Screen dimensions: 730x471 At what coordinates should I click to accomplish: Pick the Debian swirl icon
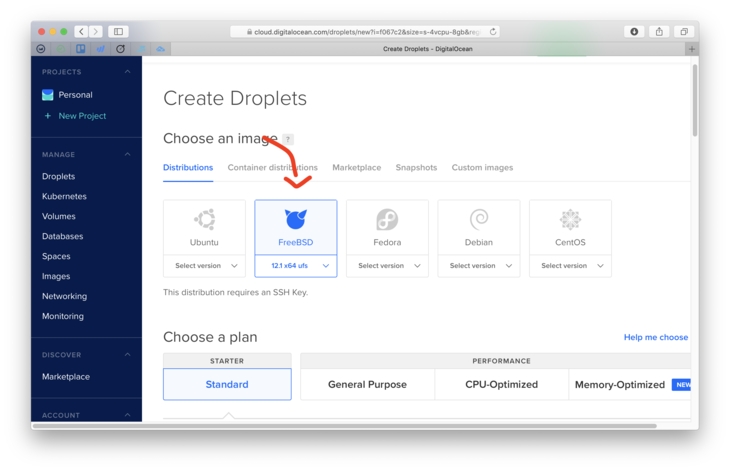479,219
